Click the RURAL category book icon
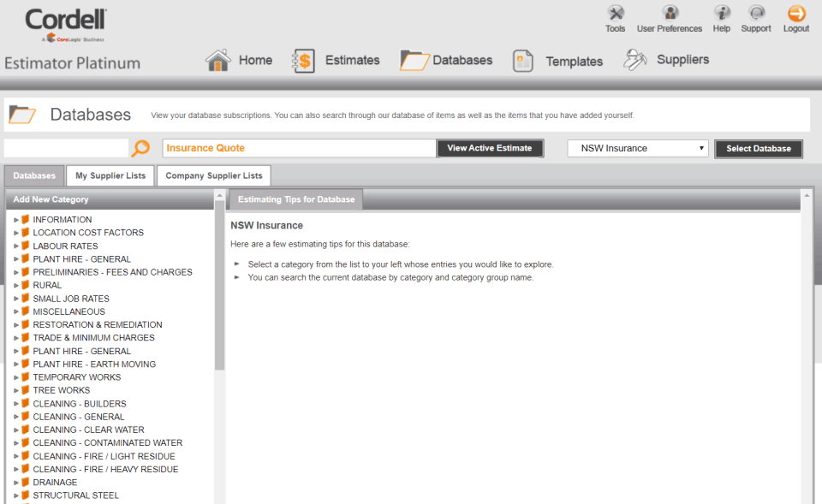The height and width of the screenshot is (504, 822). pyautogui.click(x=25, y=284)
